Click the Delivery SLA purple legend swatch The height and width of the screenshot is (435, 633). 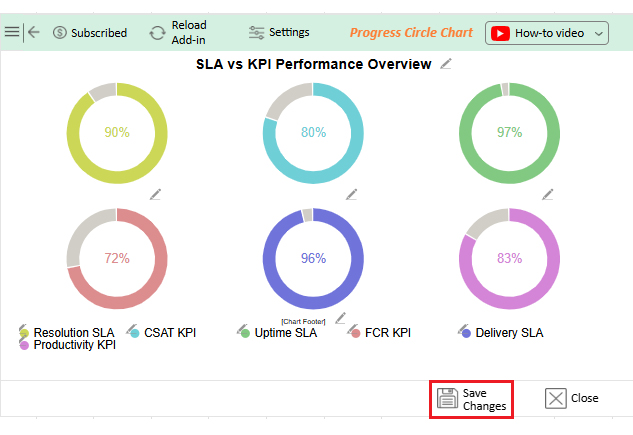[464, 332]
